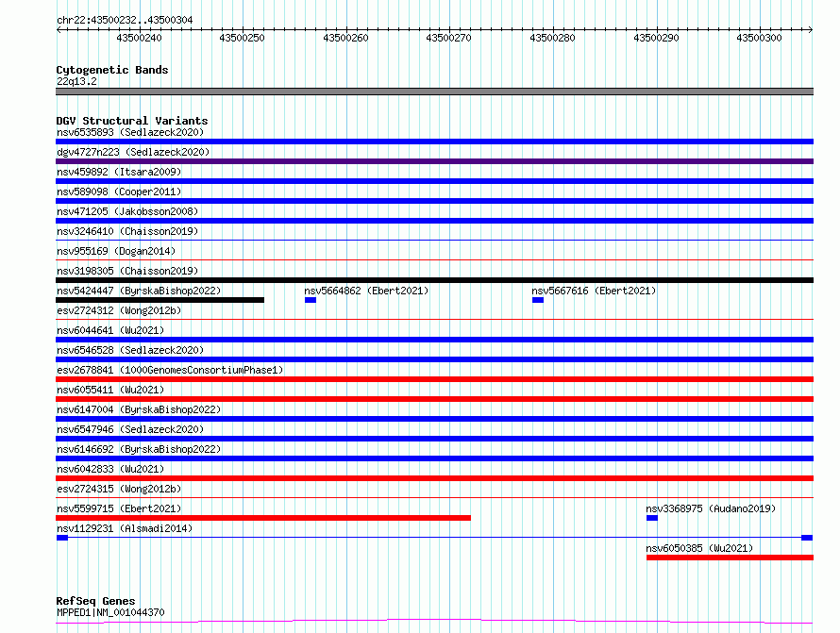The height and width of the screenshot is (633, 840).
Task: Click the nsv6055411 (Wu2021) label
Action: [110, 390]
